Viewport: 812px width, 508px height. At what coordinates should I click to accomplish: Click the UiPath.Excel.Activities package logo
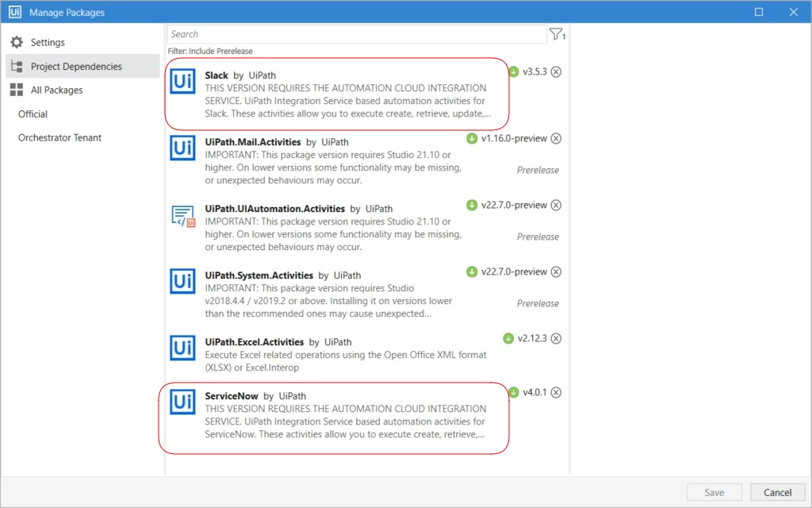coord(183,348)
